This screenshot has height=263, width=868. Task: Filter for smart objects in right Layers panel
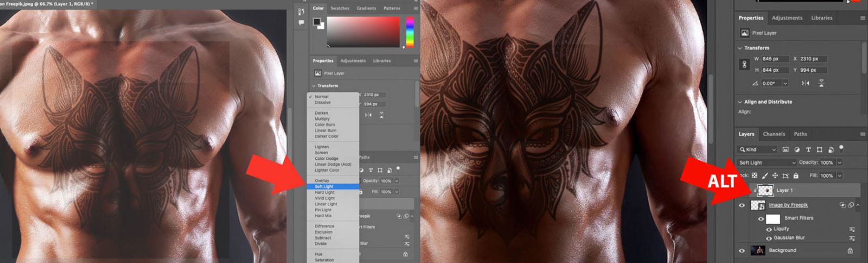[x=831, y=149]
